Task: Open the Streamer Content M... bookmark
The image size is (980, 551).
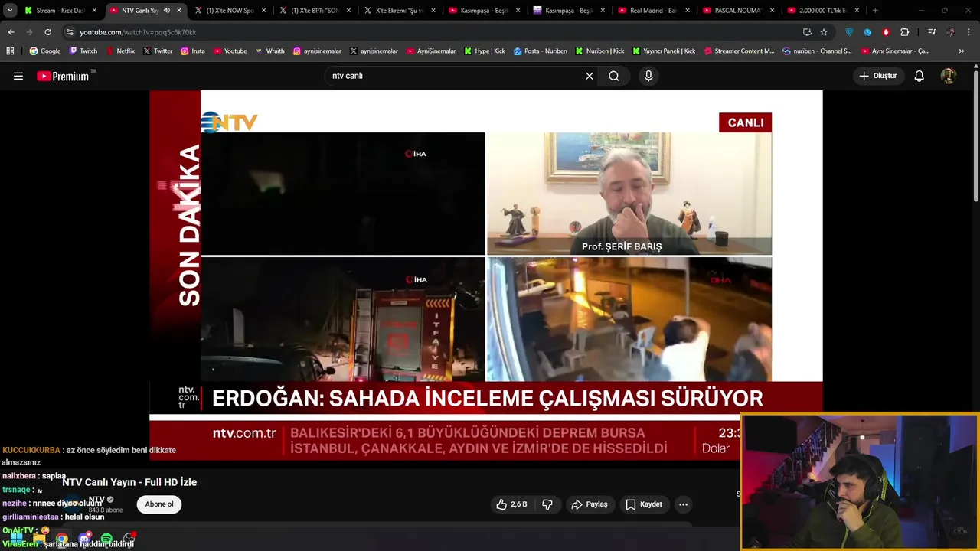Action: click(x=738, y=51)
